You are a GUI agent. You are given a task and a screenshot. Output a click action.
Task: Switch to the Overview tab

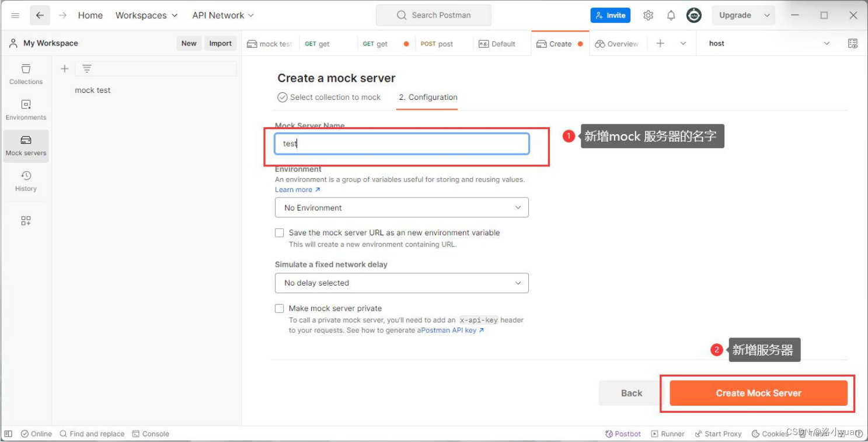(617, 44)
